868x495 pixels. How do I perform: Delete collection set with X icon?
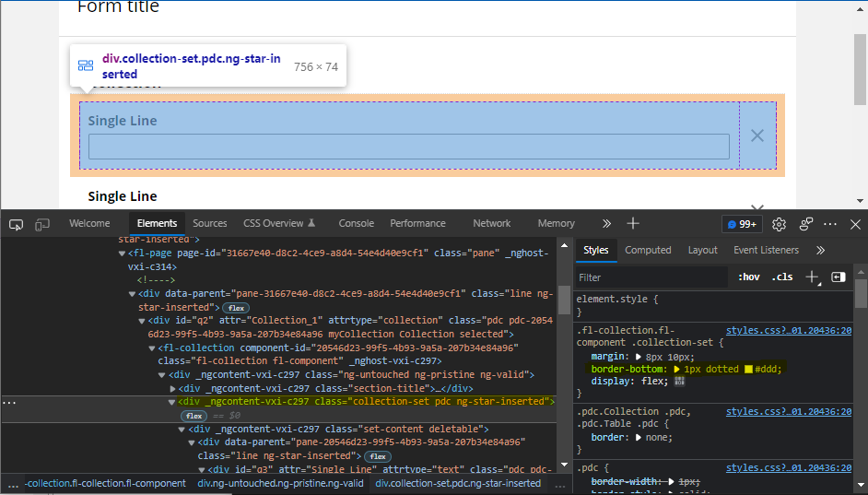[757, 136]
